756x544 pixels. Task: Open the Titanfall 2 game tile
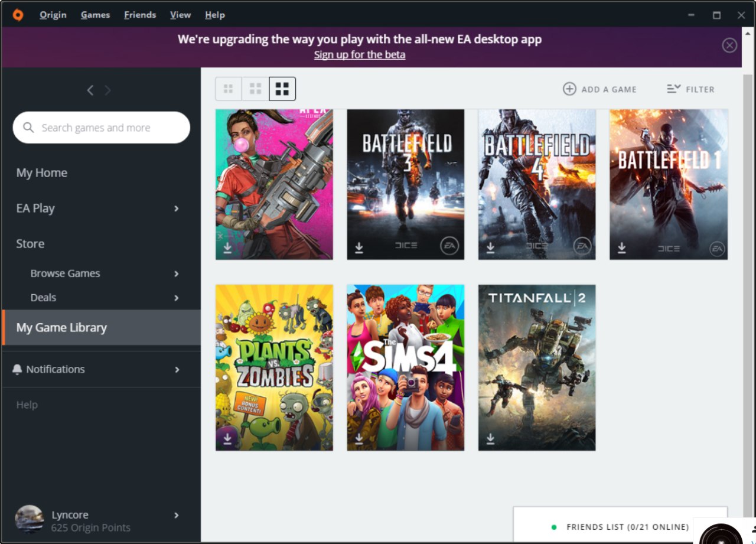click(x=537, y=367)
